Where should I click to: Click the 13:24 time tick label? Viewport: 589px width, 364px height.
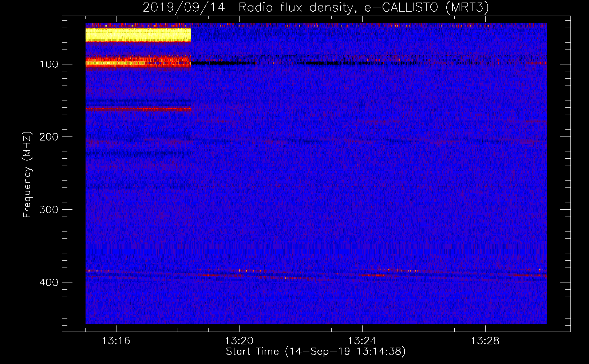click(x=362, y=341)
